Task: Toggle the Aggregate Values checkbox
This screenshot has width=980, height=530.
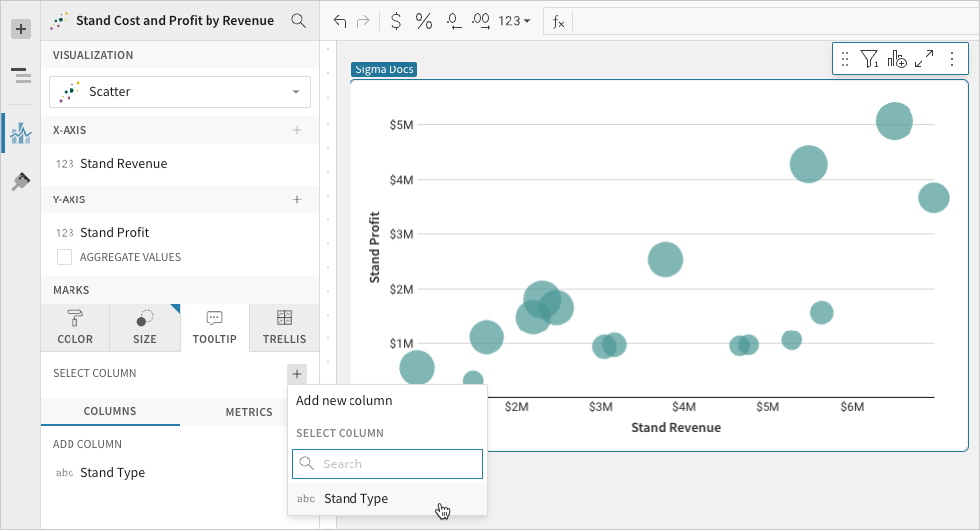Action: [65, 257]
